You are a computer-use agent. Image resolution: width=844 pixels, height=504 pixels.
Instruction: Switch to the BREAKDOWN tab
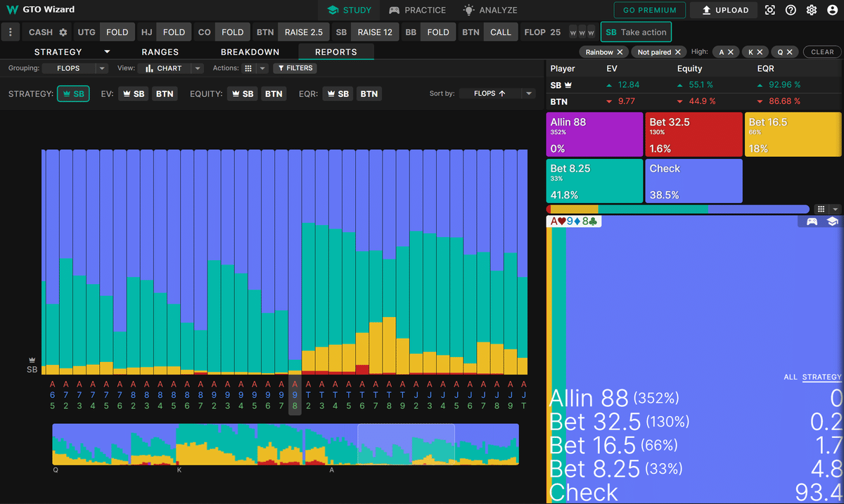click(x=250, y=52)
